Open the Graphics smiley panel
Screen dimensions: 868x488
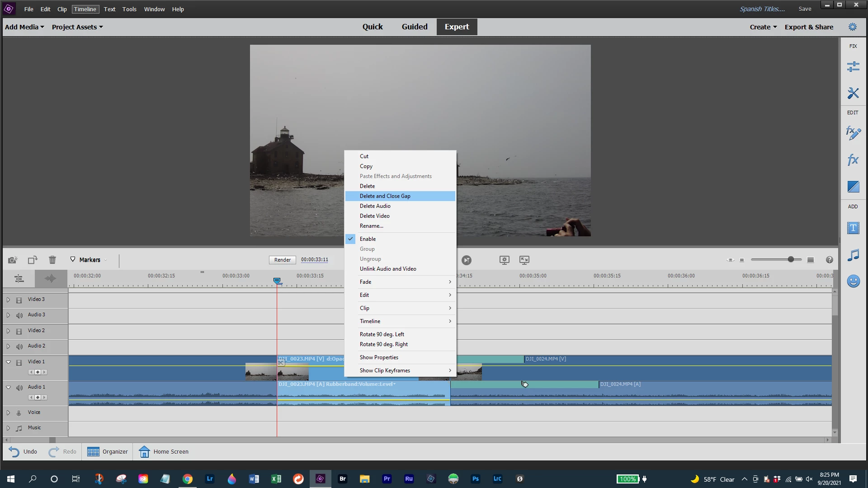[x=853, y=281]
